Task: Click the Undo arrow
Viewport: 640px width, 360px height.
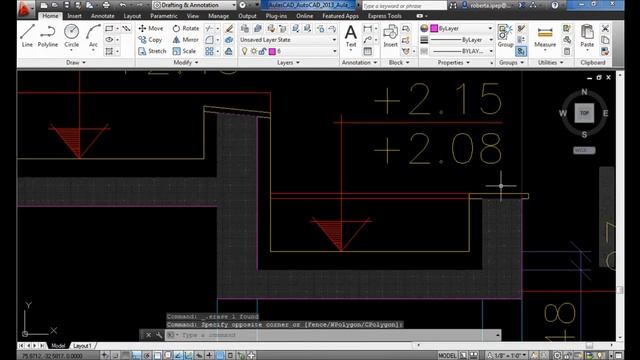Action: pos(122,5)
